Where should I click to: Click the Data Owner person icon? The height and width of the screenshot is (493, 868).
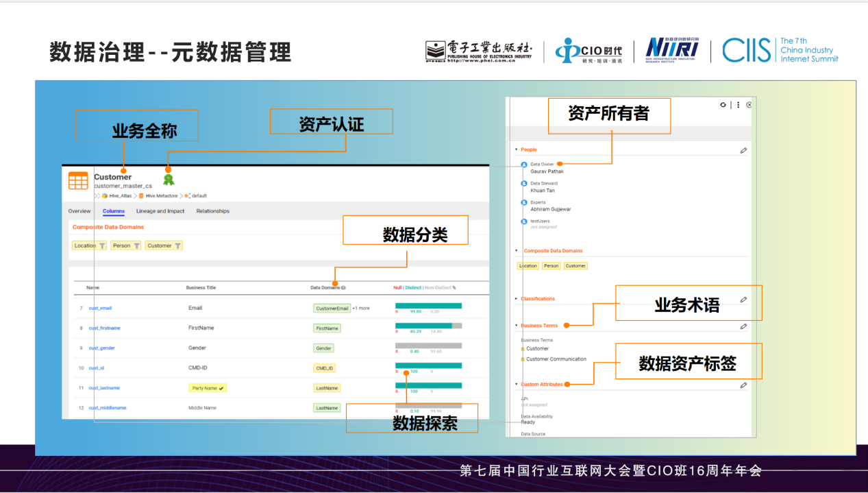point(524,165)
